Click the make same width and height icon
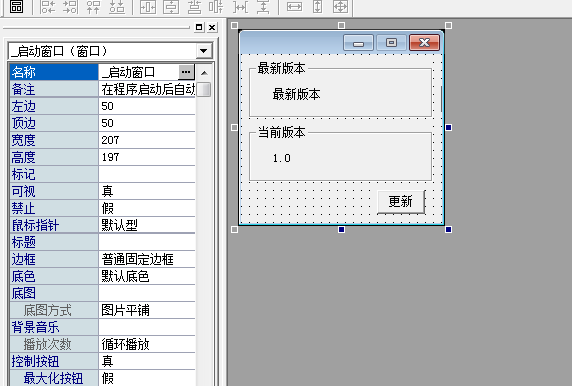Image resolution: width=572 pixels, height=386 pixels. tap(340, 7)
